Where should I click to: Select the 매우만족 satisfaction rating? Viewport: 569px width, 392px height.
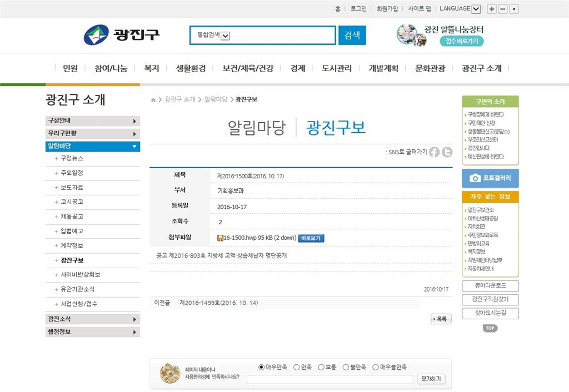260,367
